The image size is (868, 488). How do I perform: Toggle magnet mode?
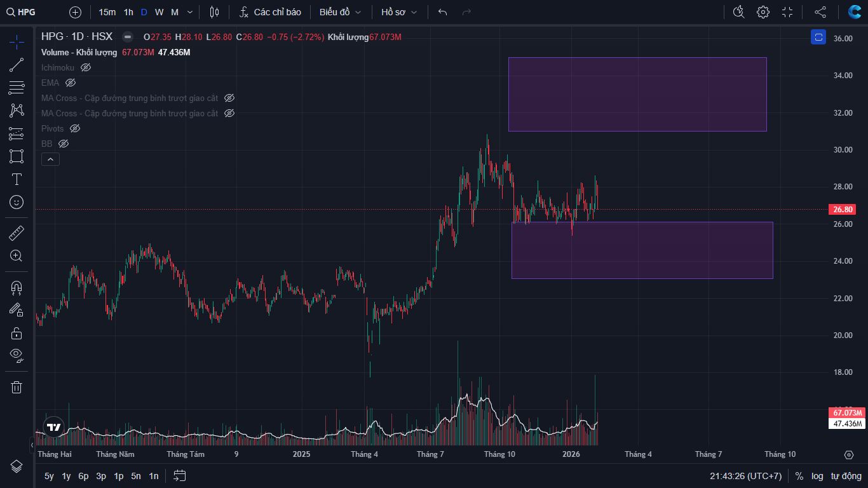[x=17, y=287]
